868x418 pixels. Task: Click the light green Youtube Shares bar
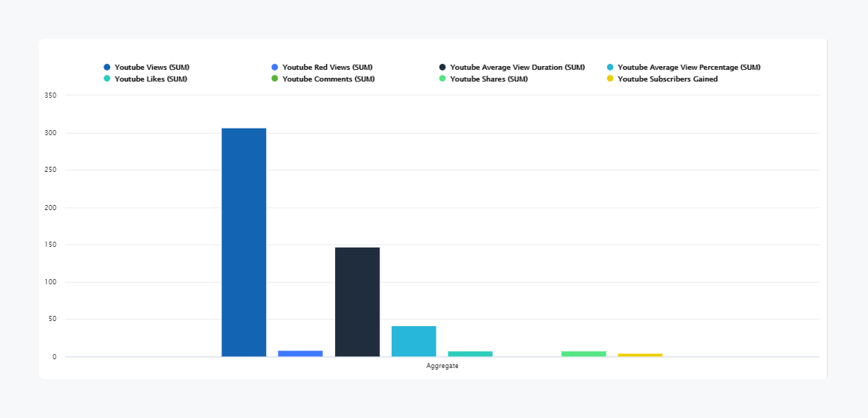584,354
